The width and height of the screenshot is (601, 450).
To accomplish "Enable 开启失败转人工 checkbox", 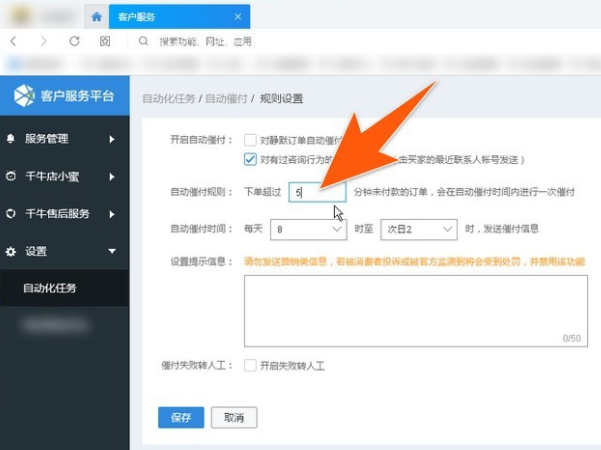I will 250,365.
